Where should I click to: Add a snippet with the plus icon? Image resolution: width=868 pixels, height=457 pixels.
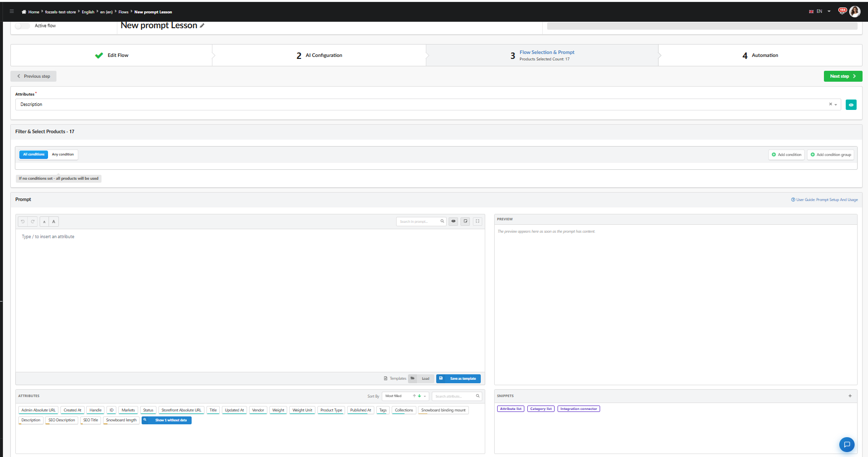850,396
